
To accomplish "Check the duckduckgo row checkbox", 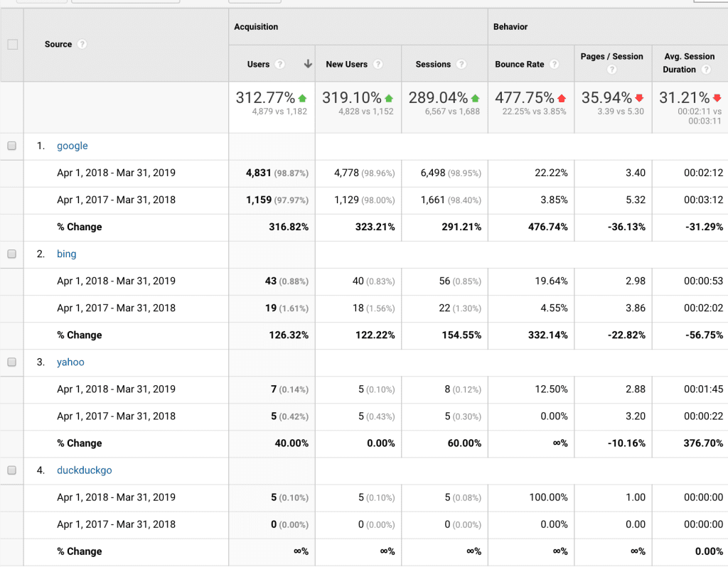I will pos(12,470).
